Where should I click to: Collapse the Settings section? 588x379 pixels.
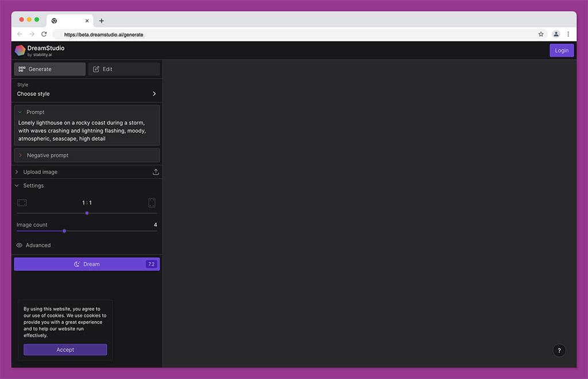pyautogui.click(x=17, y=185)
